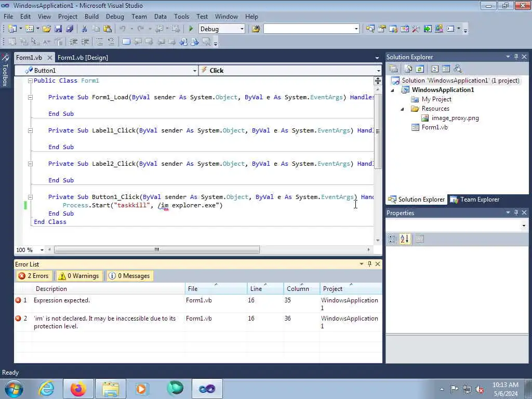Collapse the Button1_Click sub outline

(30, 197)
